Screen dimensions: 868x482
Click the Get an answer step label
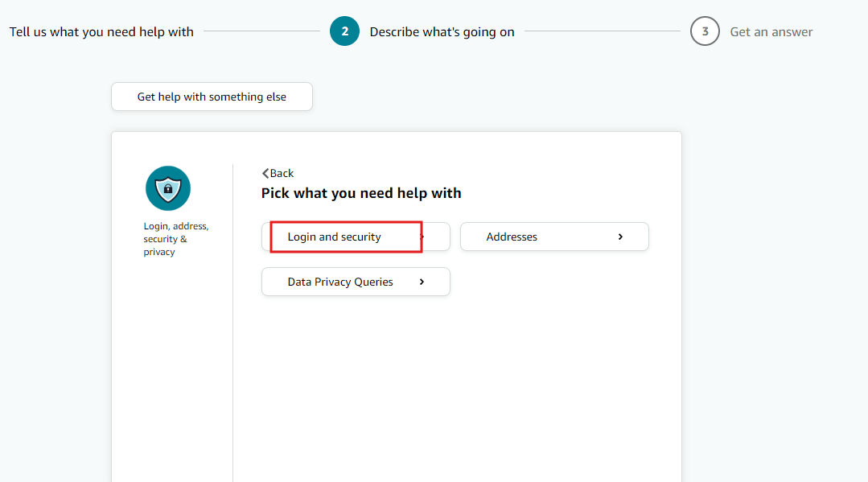[x=771, y=31]
